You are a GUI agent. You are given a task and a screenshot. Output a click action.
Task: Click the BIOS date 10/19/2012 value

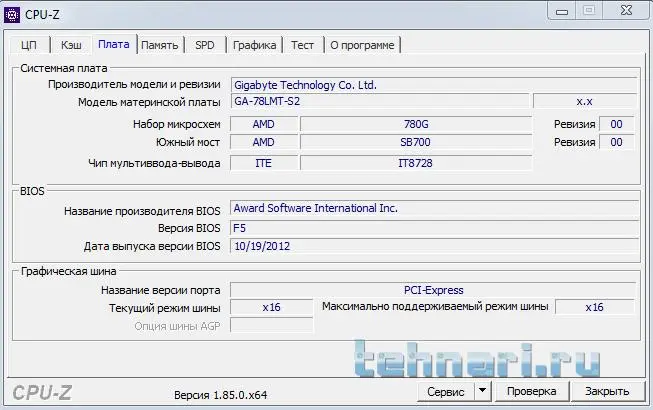434,246
